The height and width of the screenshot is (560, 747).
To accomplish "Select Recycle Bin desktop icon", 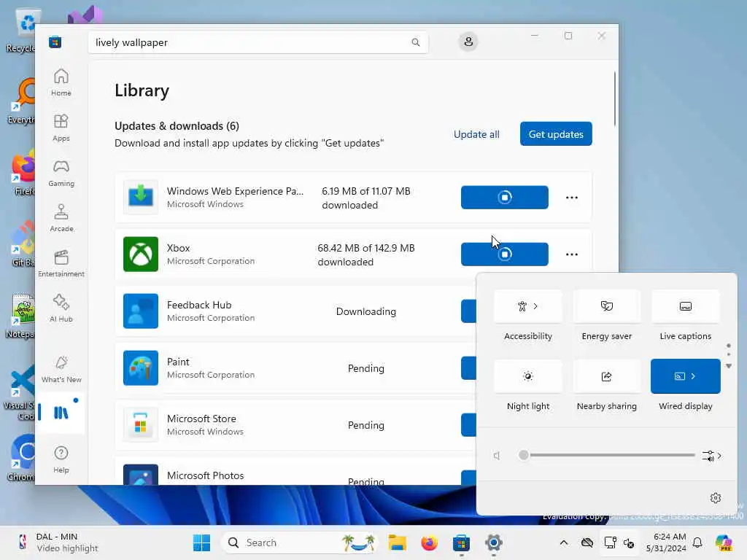I will (x=20, y=28).
